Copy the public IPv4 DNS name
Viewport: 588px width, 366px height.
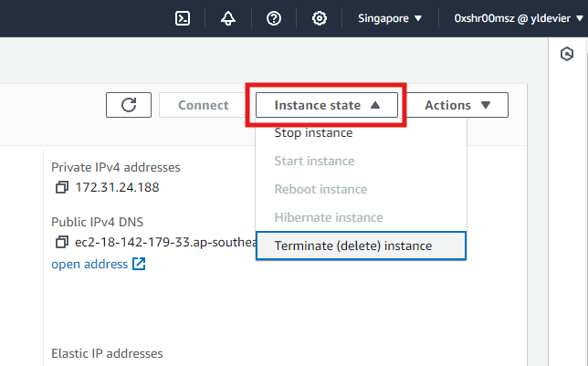point(62,242)
